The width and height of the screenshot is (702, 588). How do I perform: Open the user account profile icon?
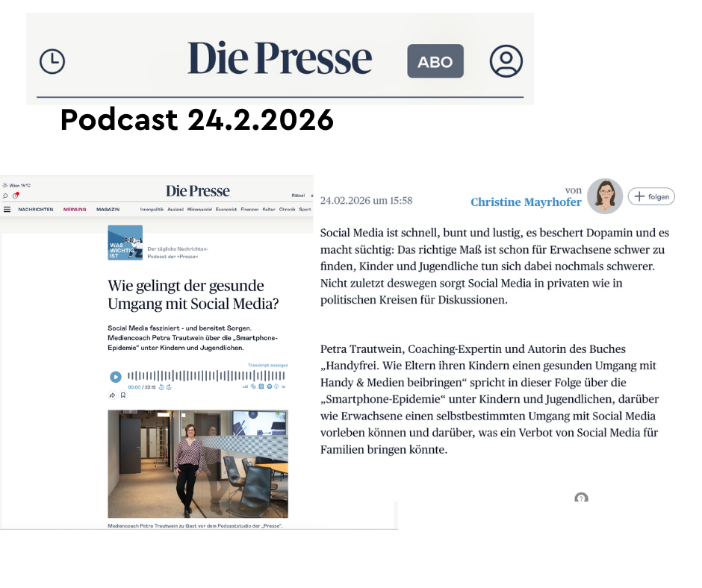(x=506, y=61)
